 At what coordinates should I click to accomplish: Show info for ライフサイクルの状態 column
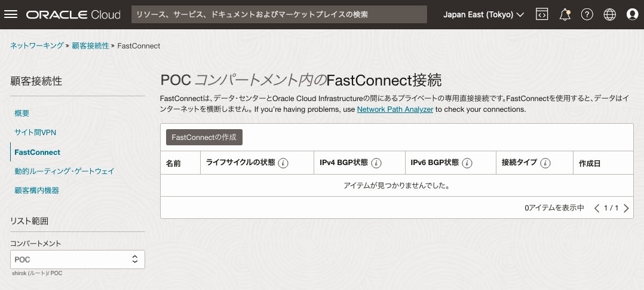[x=283, y=163]
